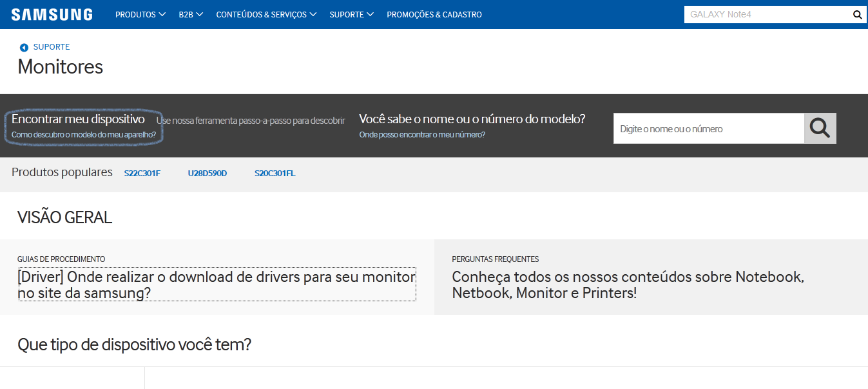Open CONTEÚDOS & SERVIÇOS dropdown
868x389 pixels.
(x=267, y=14)
